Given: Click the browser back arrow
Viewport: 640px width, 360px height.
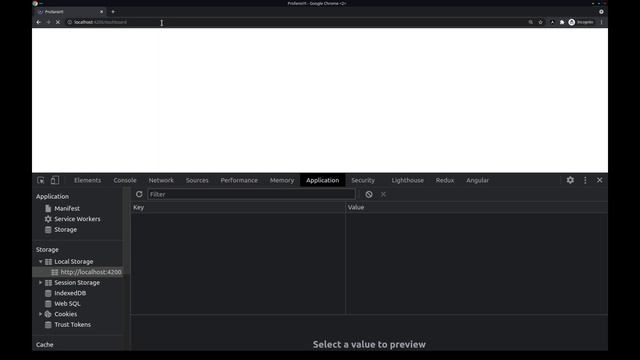Looking at the screenshot, I should [38, 22].
